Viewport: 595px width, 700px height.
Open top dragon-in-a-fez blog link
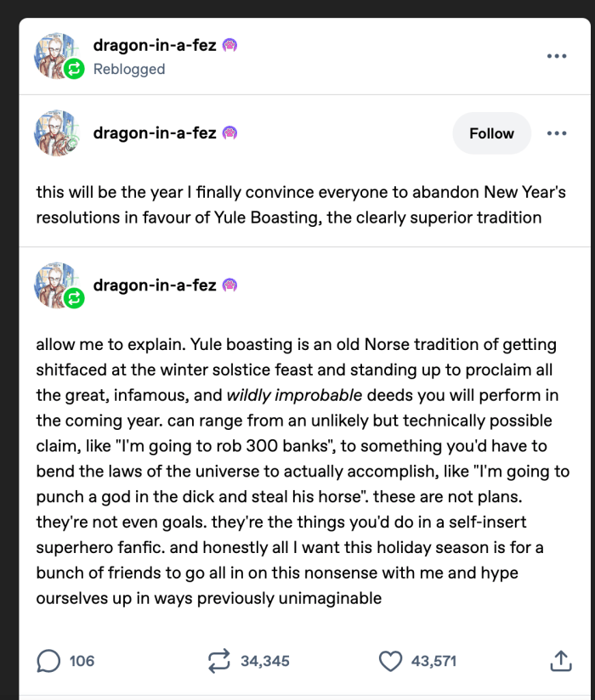(155, 46)
